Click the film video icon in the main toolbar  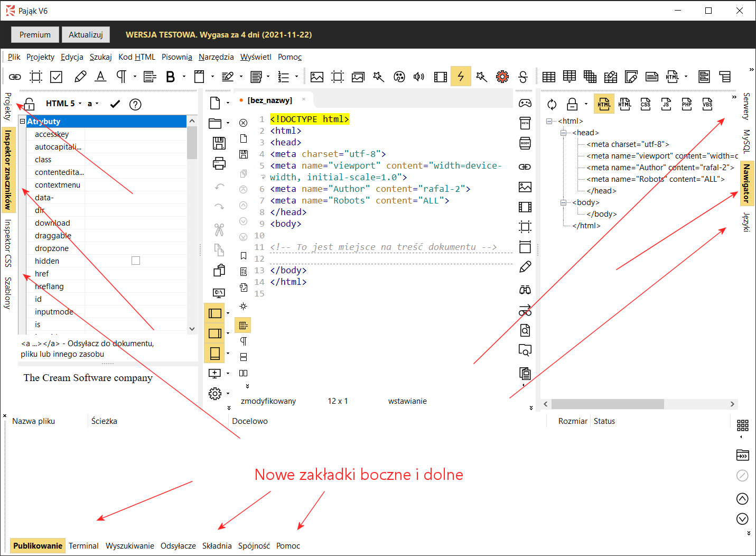point(440,77)
